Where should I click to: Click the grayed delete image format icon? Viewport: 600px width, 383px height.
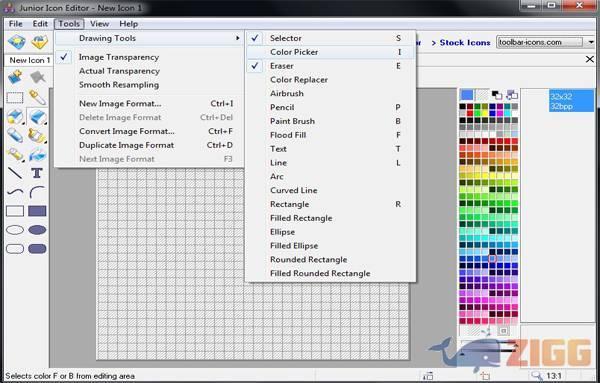tap(38, 77)
